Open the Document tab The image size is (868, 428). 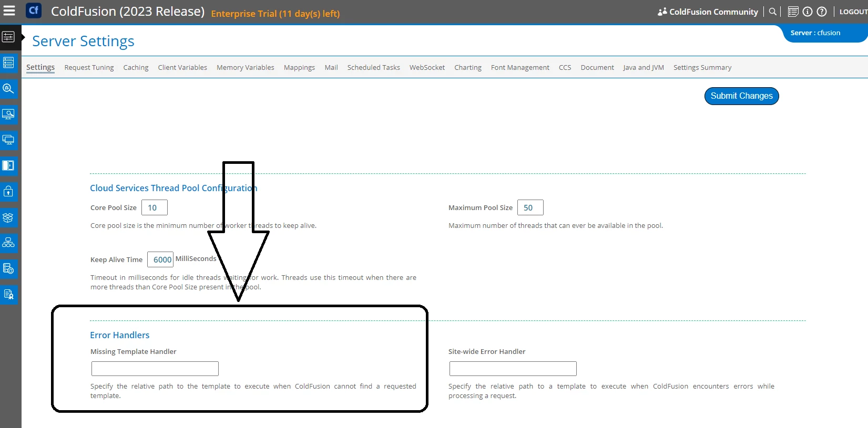coord(597,67)
